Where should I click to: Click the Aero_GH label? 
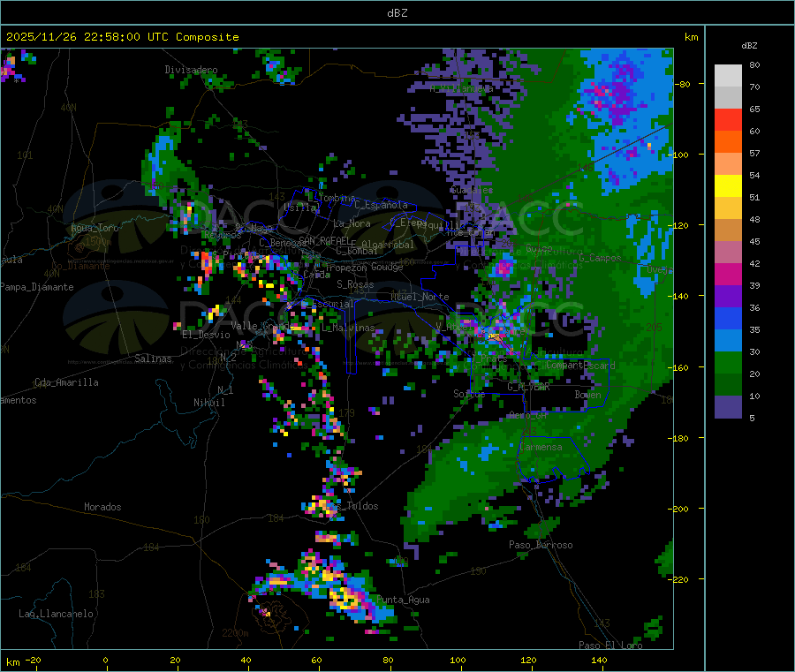point(528,415)
